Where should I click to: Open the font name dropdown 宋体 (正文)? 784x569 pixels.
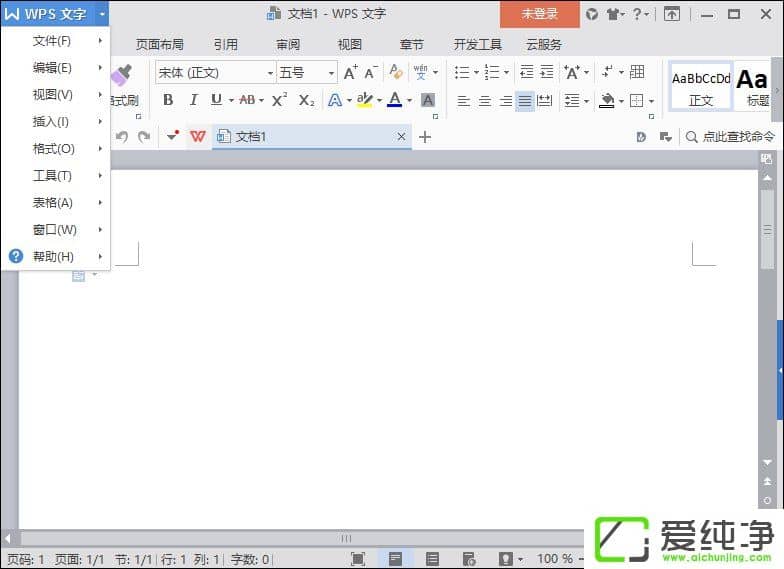tap(215, 73)
